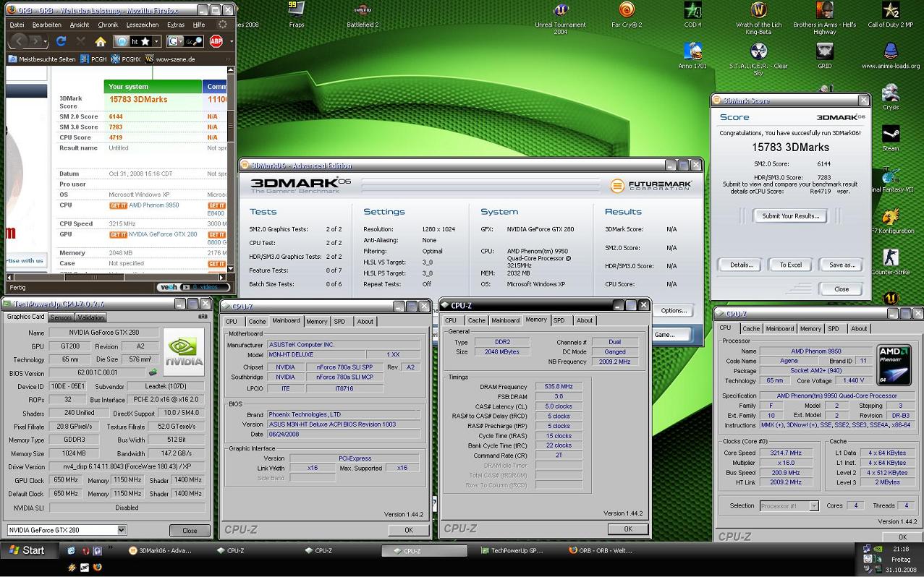Open the Extras menu in Firefox

coord(176,25)
